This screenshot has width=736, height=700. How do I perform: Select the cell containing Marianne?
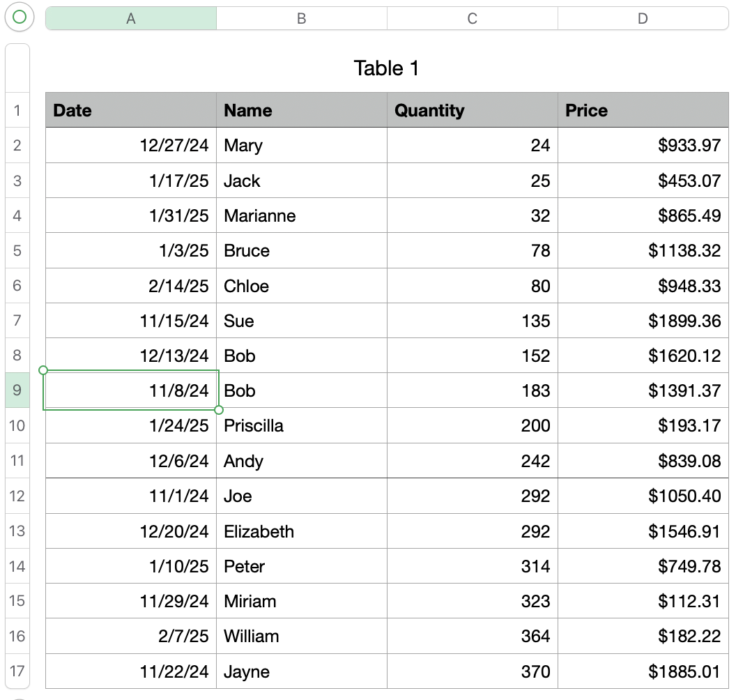[302, 215]
